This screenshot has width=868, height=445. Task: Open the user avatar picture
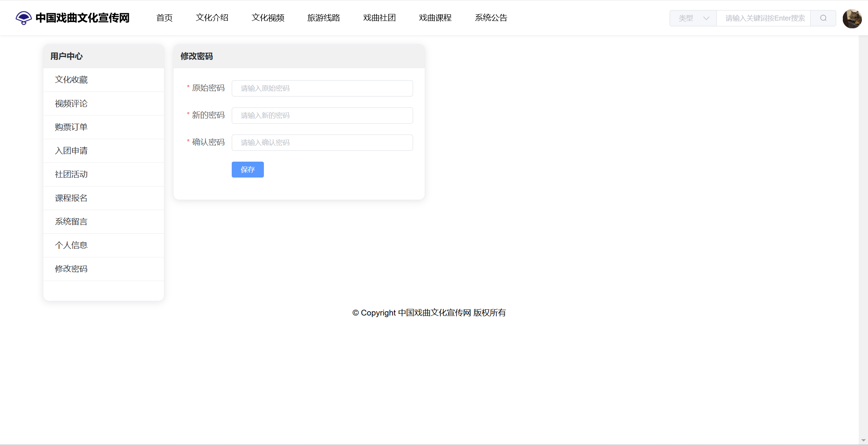coord(852,18)
